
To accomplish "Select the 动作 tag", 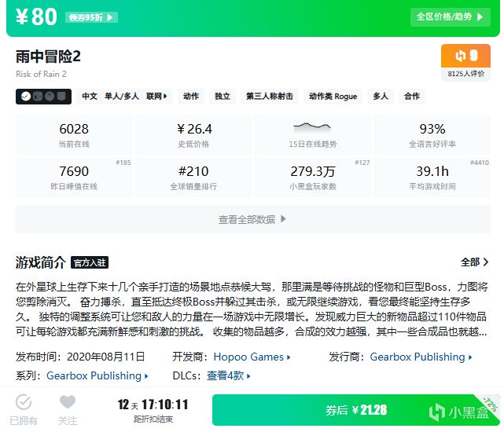I will 191,96.
